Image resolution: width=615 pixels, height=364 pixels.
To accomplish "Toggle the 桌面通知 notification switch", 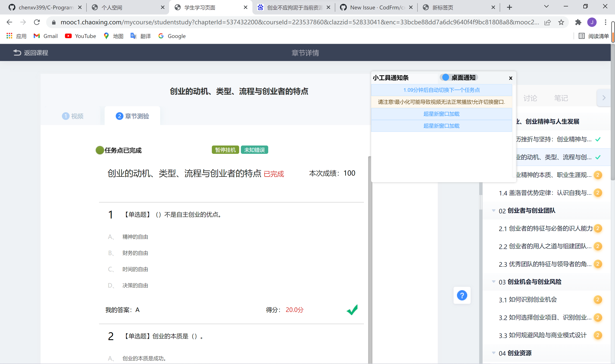I will (x=445, y=77).
